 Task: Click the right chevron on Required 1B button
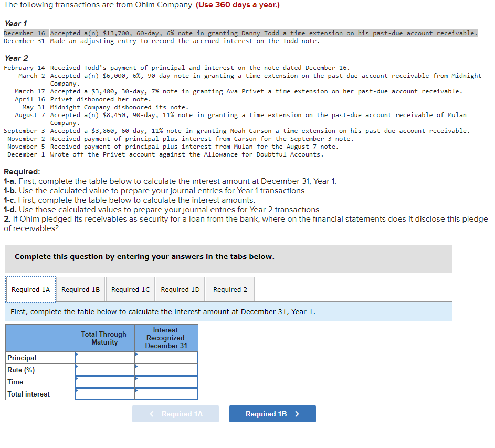297,414
